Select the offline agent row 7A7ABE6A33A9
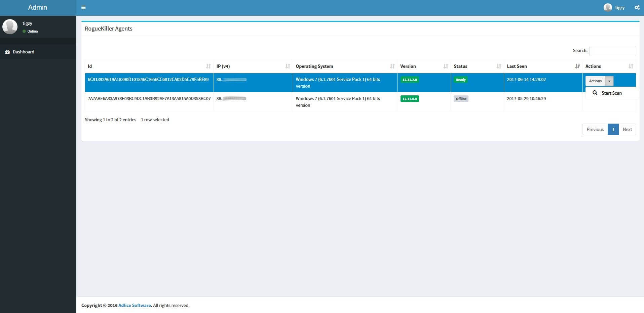 pos(149,99)
